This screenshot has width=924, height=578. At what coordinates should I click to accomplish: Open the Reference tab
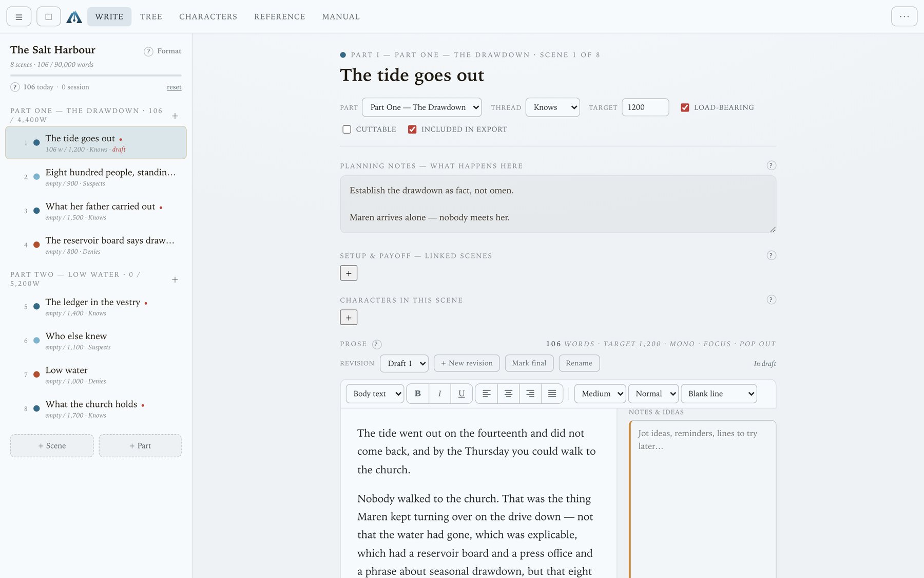(x=279, y=16)
